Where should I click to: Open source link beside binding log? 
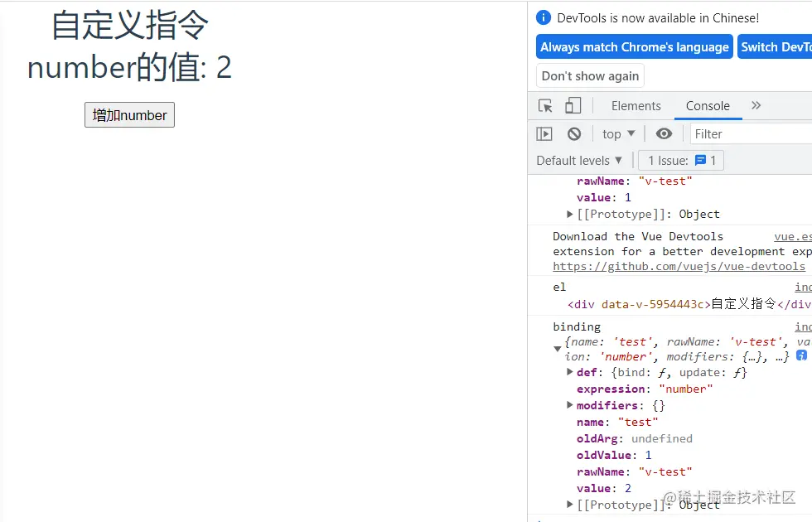[x=803, y=326]
